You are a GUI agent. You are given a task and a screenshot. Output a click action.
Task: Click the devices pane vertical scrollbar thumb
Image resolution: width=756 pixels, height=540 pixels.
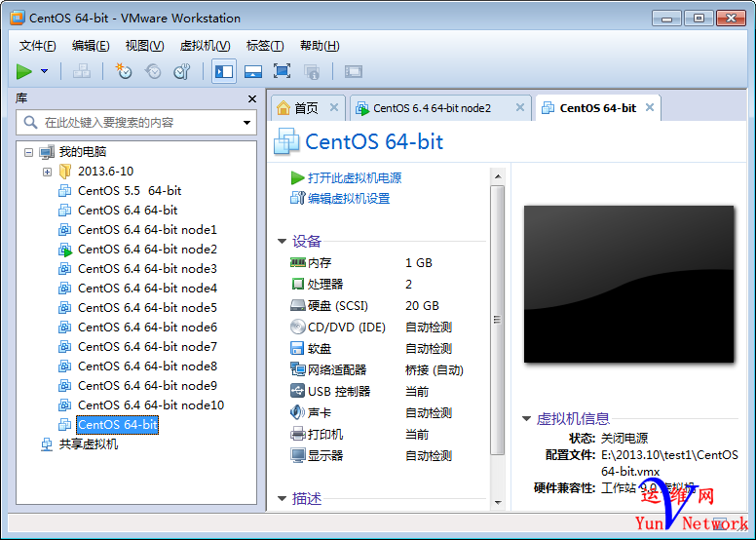[x=498, y=320]
